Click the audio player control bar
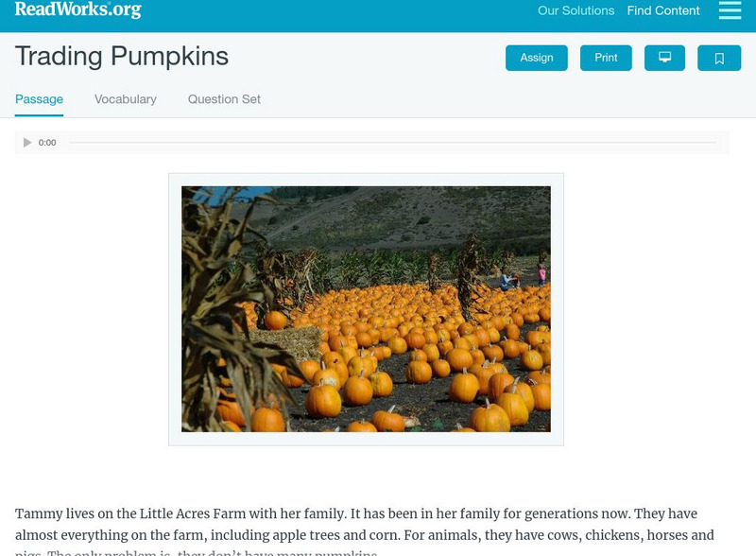 (378, 143)
